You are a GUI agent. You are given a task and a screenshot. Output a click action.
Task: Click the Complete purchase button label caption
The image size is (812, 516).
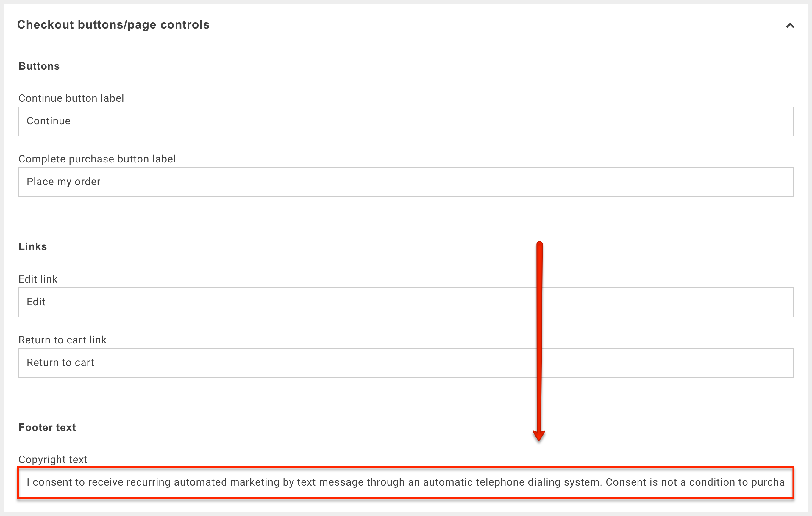pyautogui.click(x=97, y=159)
